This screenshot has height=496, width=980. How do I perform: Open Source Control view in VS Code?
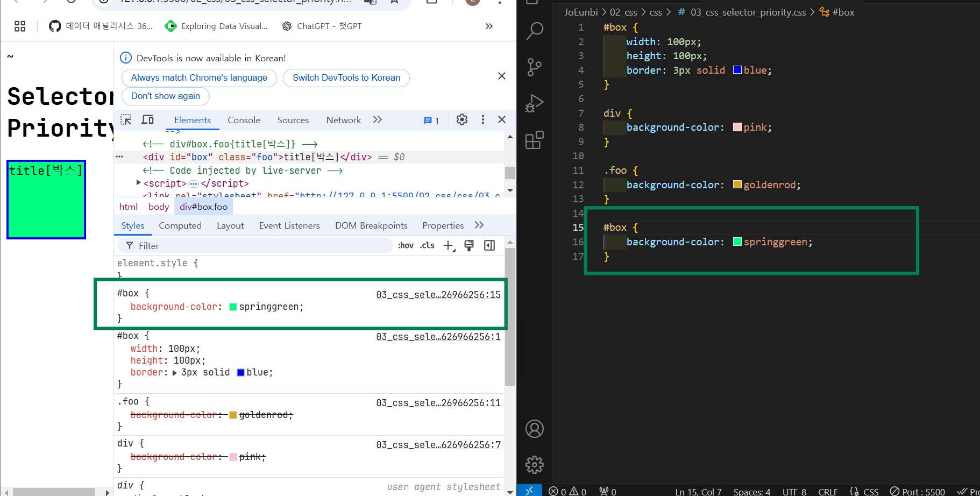point(534,67)
